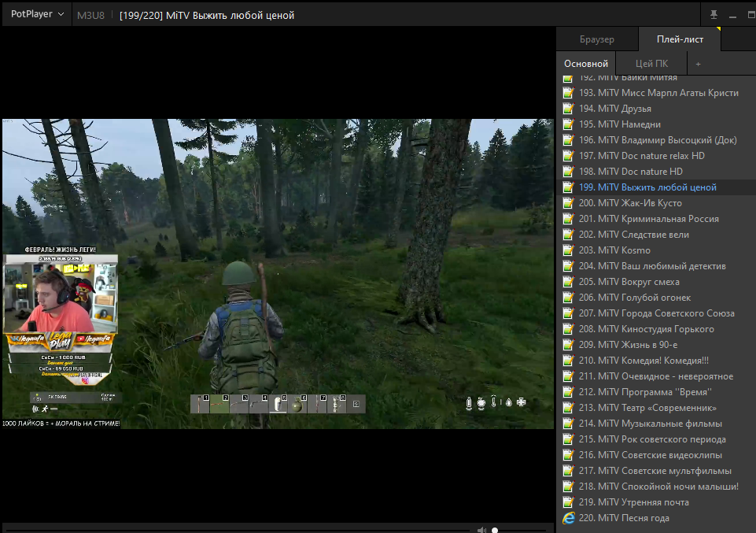
Task: Select 216. MiTV Советские видеоклипы entry
Action: coord(656,455)
